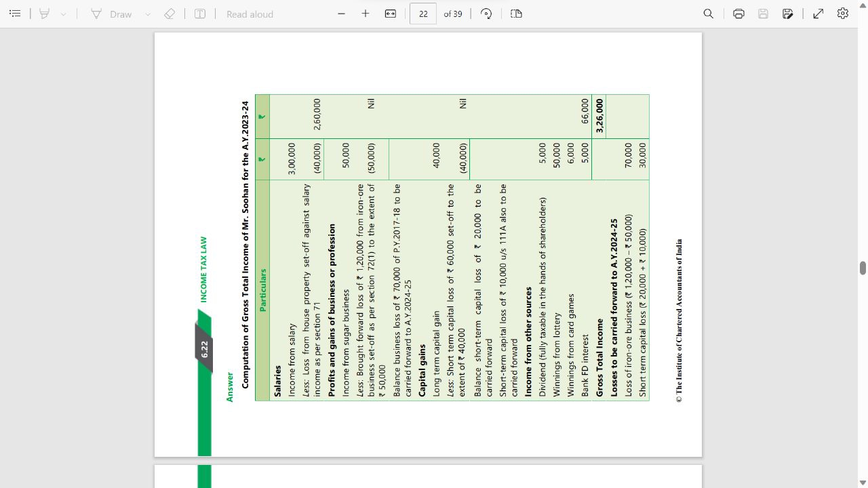Click the page number field showing 22
This screenshot has width=868, height=488.
pyautogui.click(x=423, y=14)
